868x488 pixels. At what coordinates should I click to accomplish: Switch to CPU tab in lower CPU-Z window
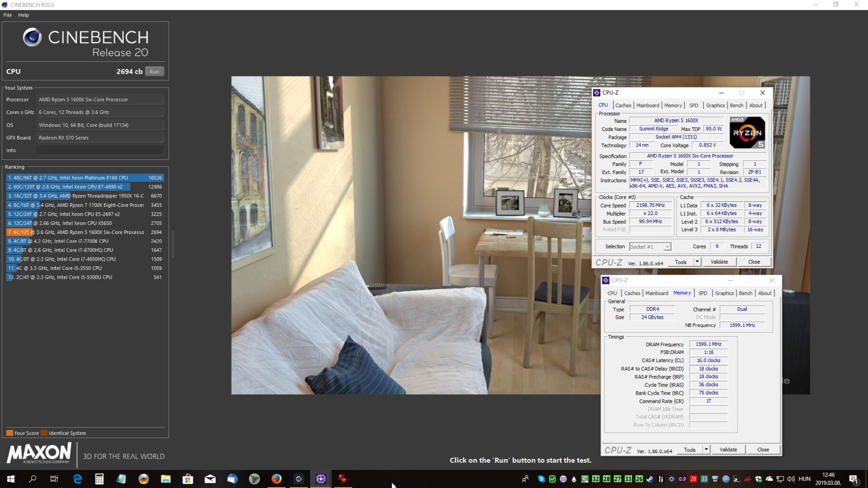point(612,293)
